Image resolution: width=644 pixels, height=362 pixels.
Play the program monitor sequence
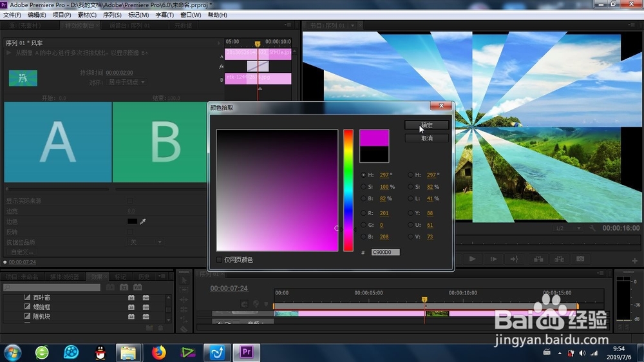472,259
